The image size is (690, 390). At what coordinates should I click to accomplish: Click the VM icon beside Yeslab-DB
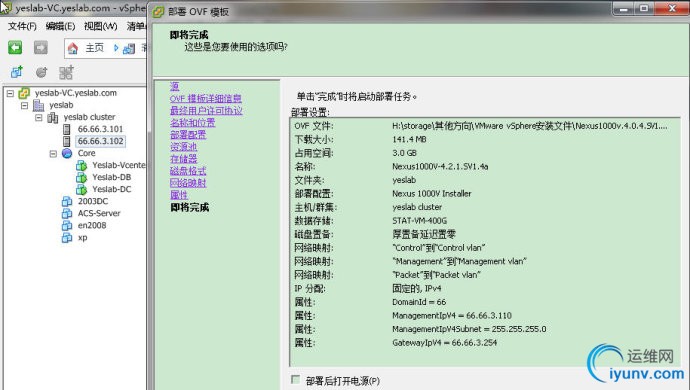(x=81, y=177)
